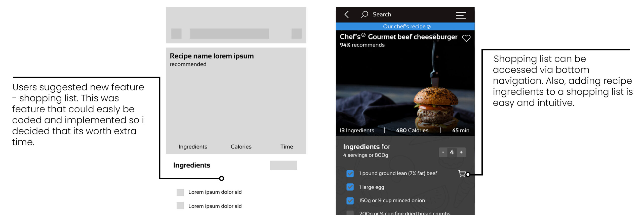The height and width of the screenshot is (215, 644).
Task: Tap the back arrow in the app header
Action: click(x=347, y=15)
